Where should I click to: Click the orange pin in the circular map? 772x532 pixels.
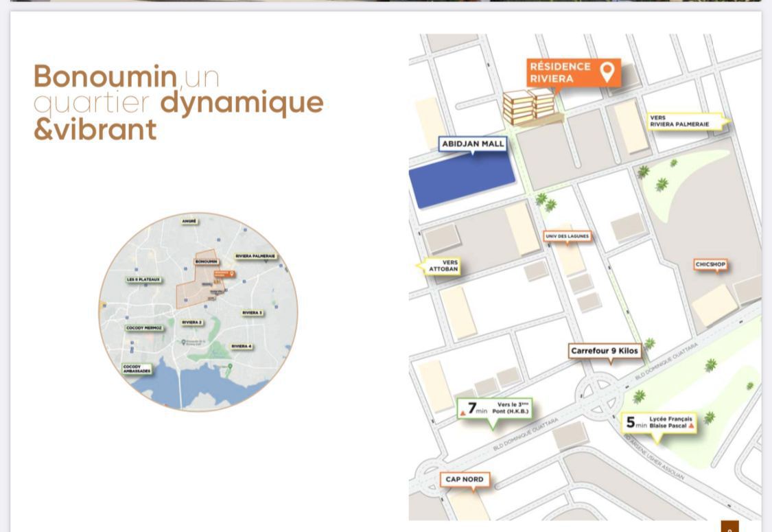click(232, 274)
